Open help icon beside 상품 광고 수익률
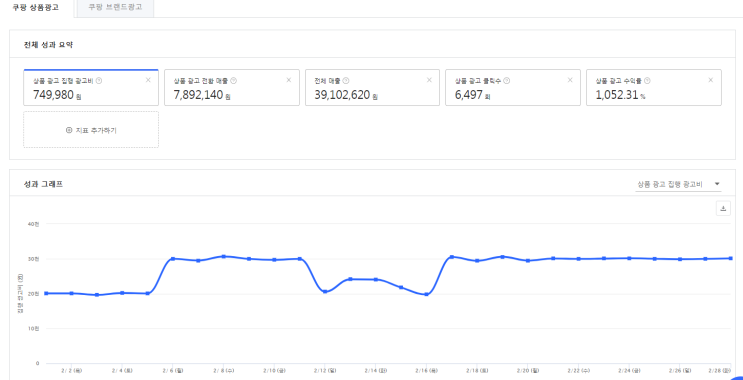The height and width of the screenshot is (380, 743). [x=647, y=81]
